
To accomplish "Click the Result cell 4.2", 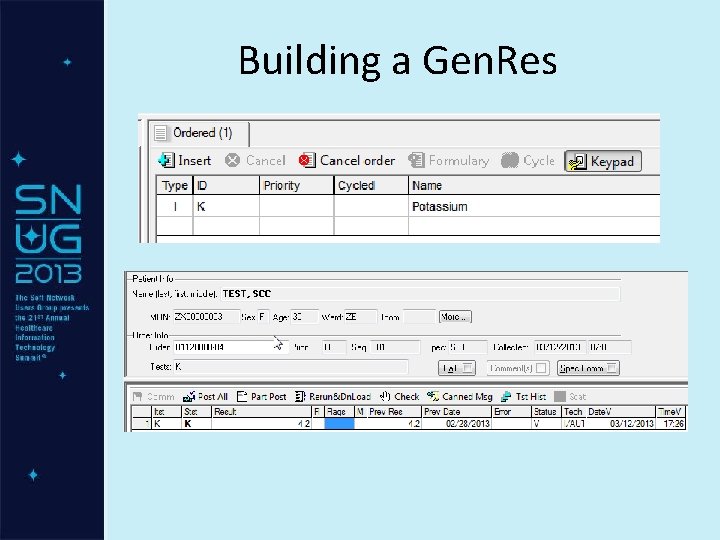I will 261,423.
